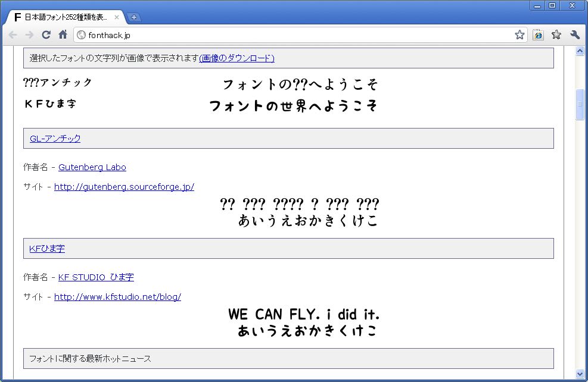588x382 pixels.
Task: Open a new tab
Action: coord(134,17)
